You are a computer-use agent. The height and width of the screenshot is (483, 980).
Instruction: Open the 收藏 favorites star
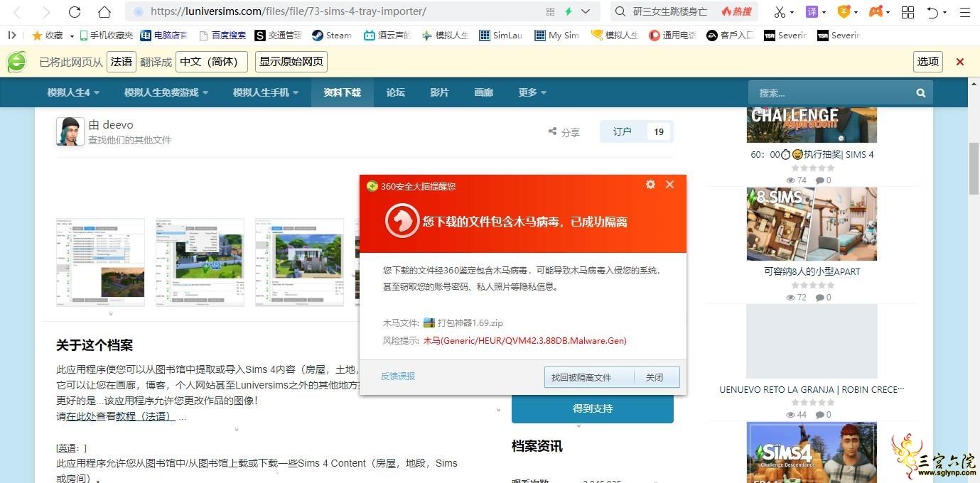click(48, 36)
